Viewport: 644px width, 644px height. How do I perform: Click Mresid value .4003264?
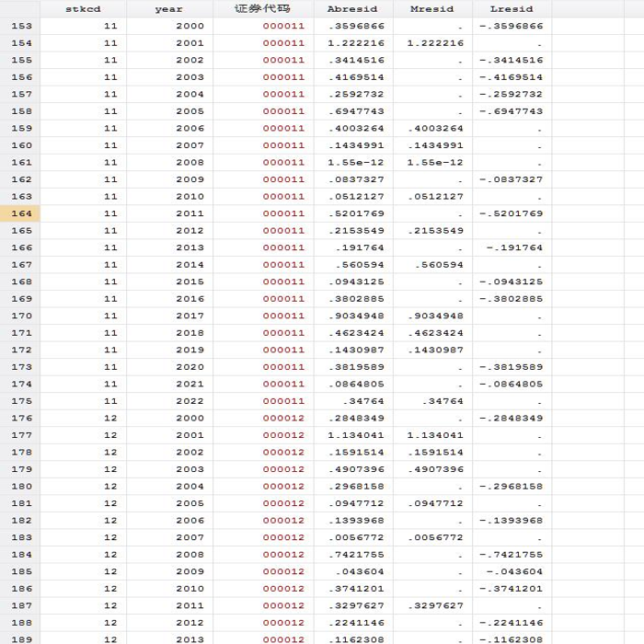click(x=436, y=128)
